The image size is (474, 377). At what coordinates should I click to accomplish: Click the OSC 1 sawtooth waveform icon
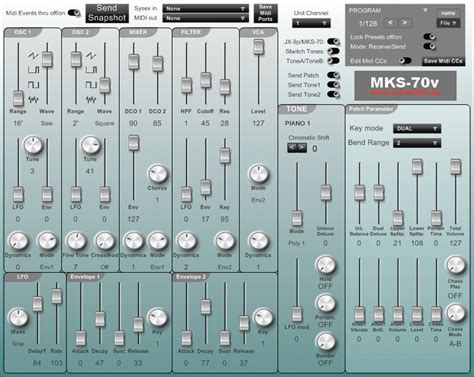33,56
